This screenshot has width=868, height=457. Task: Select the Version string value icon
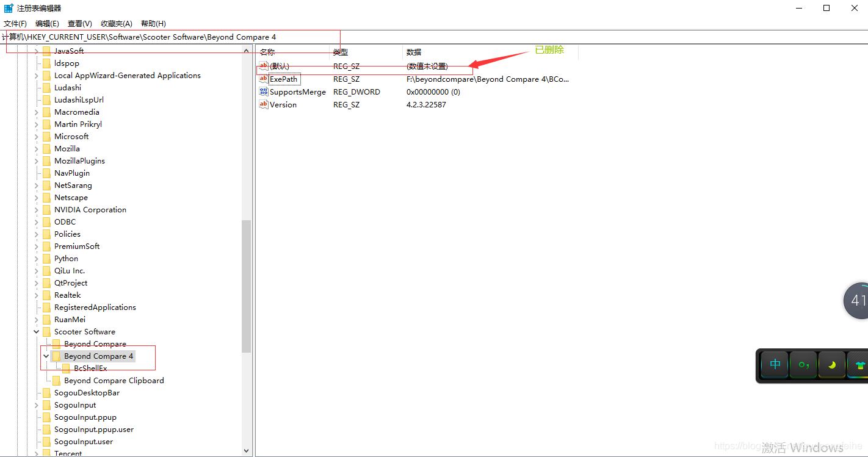tap(264, 105)
